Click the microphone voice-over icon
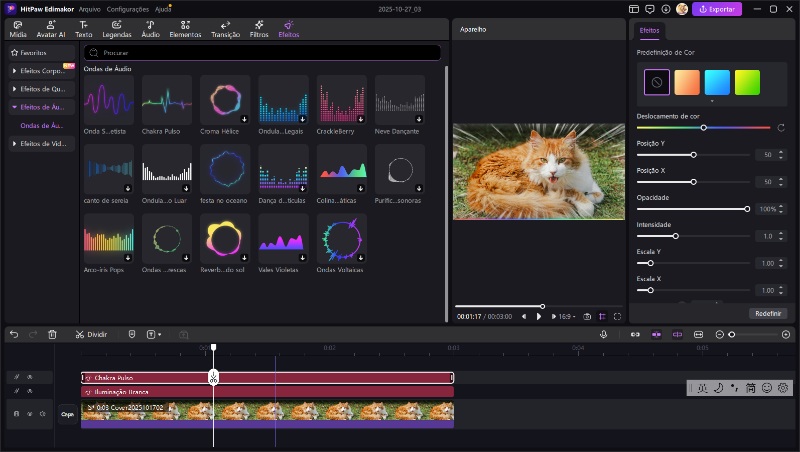The image size is (800, 452). 604,334
